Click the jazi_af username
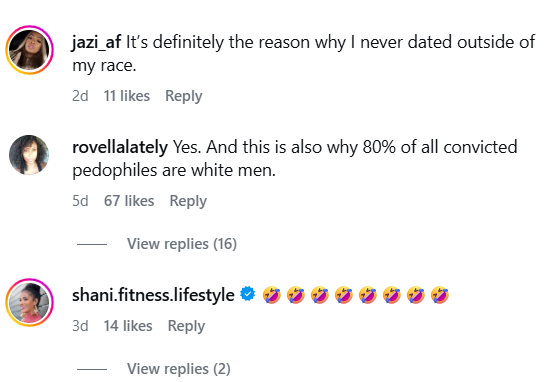This screenshot has width=558, height=382. [x=96, y=43]
